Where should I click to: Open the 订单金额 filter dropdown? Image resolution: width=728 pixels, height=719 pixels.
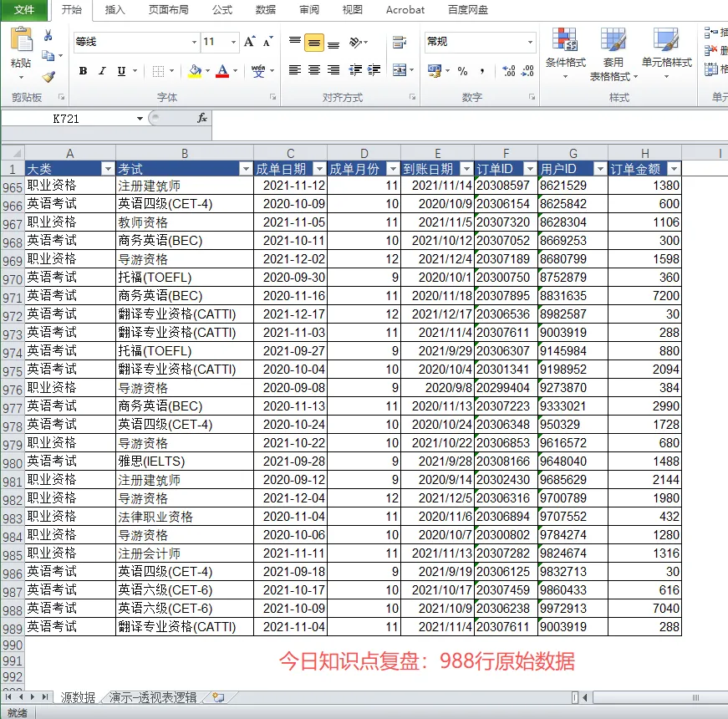[674, 169]
